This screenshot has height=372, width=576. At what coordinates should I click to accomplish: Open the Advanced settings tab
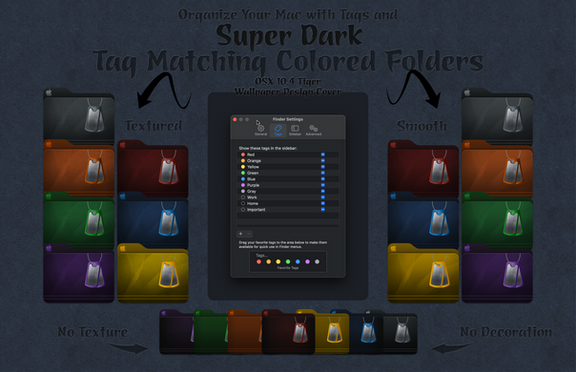[313, 130]
